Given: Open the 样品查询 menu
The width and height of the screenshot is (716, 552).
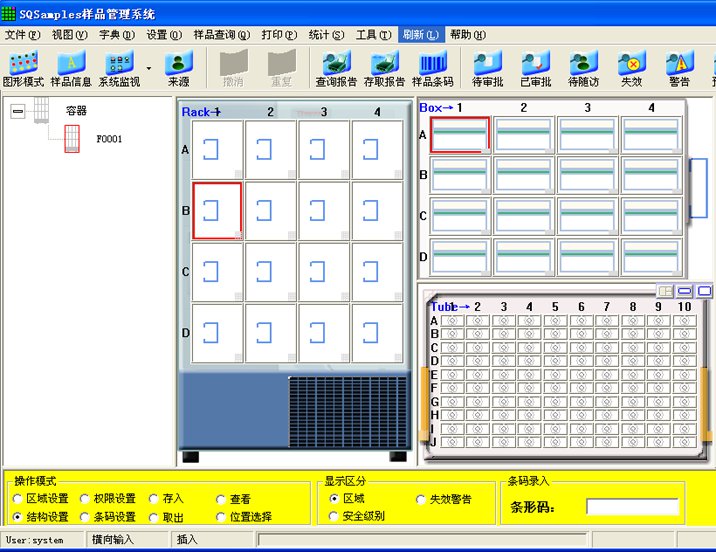Looking at the screenshot, I should (x=221, y=34).
